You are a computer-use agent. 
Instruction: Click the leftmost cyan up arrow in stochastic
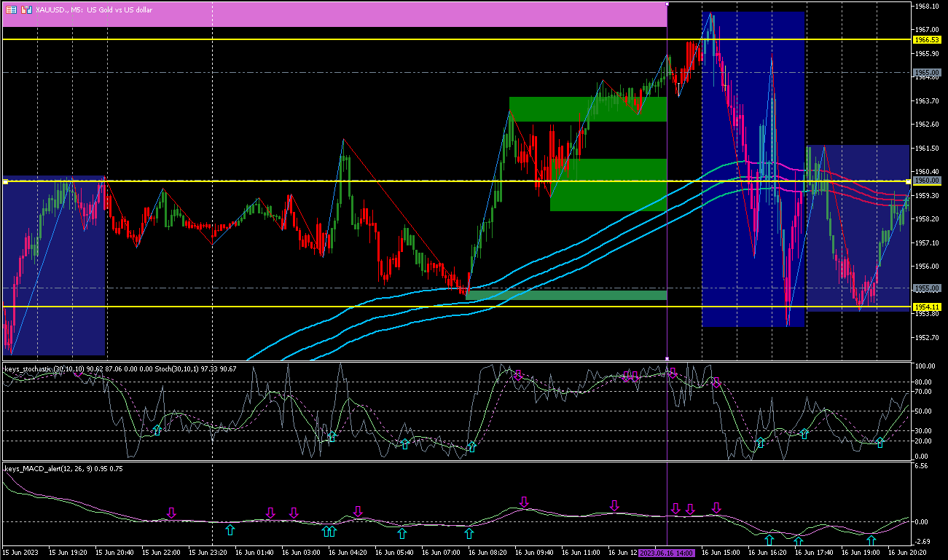pyautogui.click(x=157, y=430)
